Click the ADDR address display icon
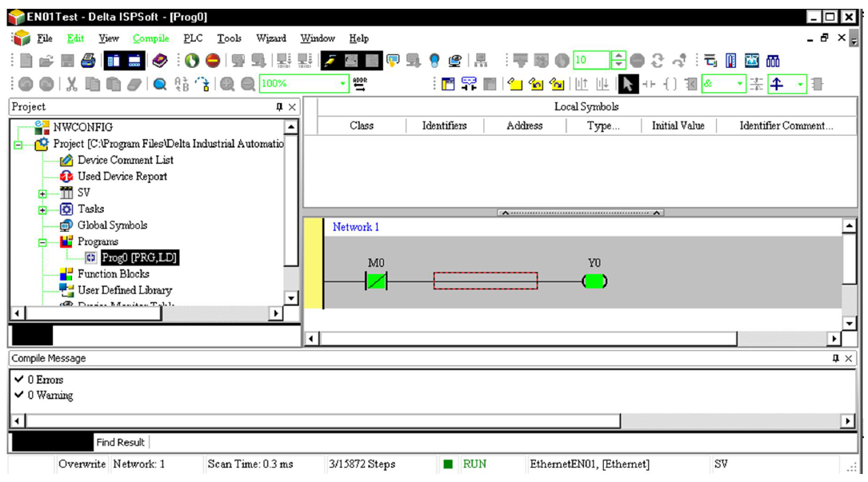 [360, 84]
